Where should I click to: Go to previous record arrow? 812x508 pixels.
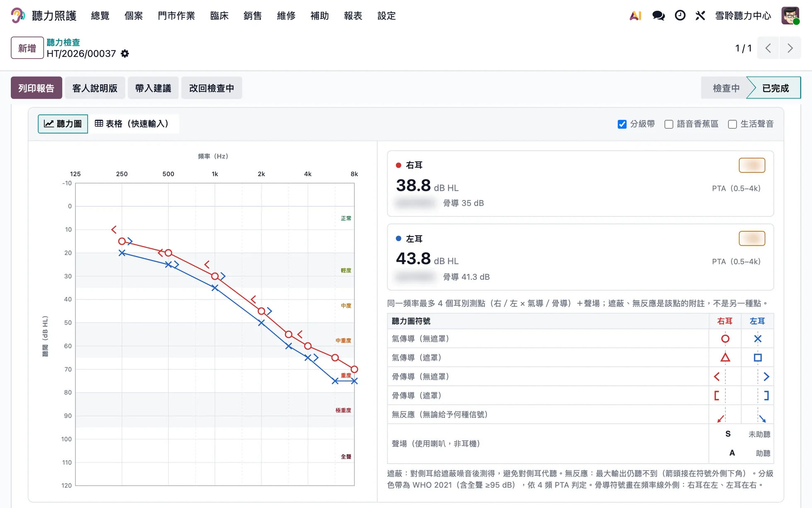(768, 48)
